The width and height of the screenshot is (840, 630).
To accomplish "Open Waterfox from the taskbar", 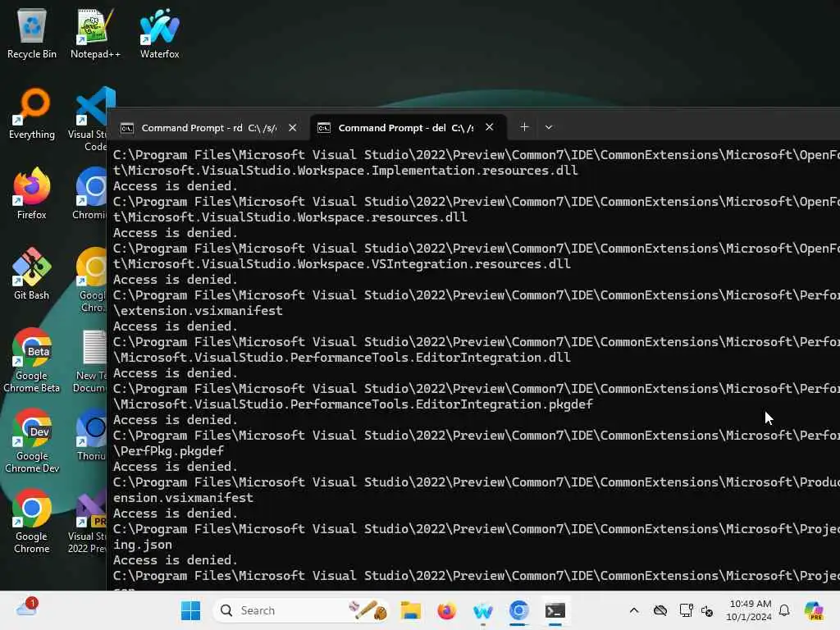I will pos(482,610).
